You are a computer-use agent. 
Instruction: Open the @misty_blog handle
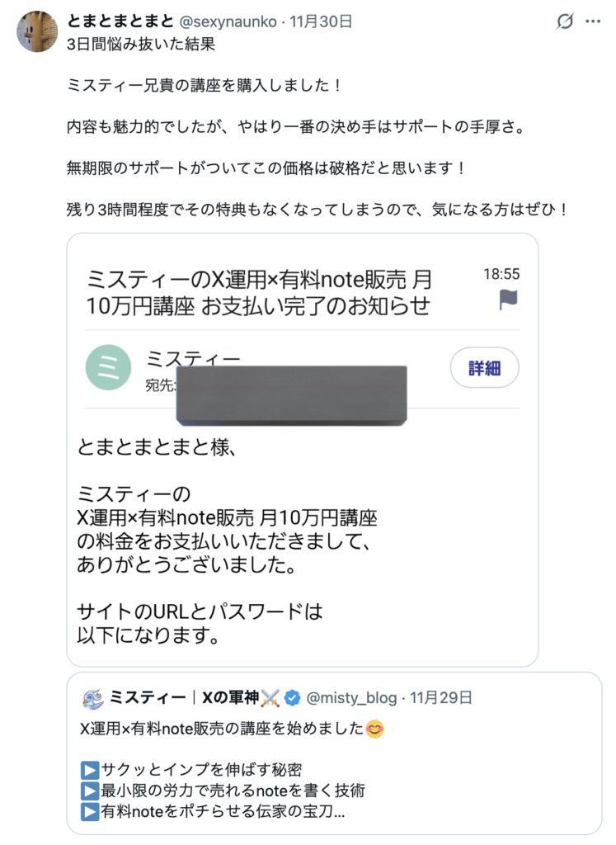pos(352,699)
